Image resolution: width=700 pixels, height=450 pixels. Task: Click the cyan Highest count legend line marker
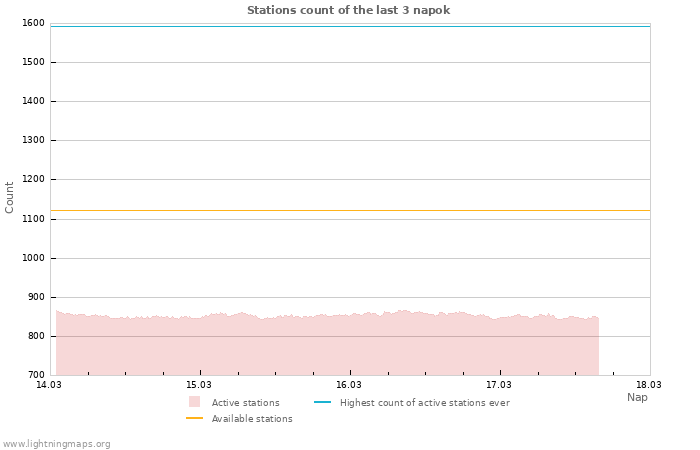pyautogui.click(x=322, y=402)
